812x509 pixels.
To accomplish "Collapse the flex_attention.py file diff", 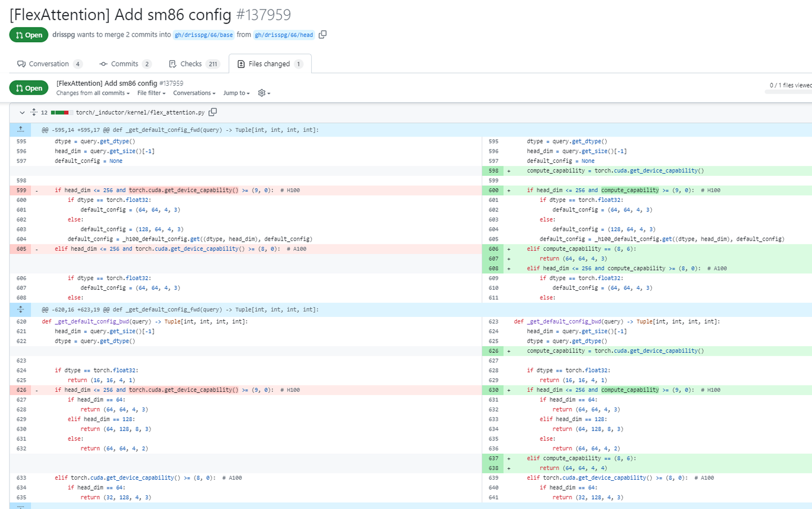I will tap(22, 112).
